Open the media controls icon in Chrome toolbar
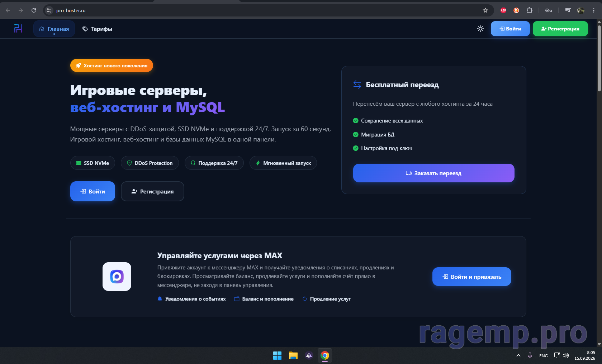The image size is (602, 364). pos(568,10)
